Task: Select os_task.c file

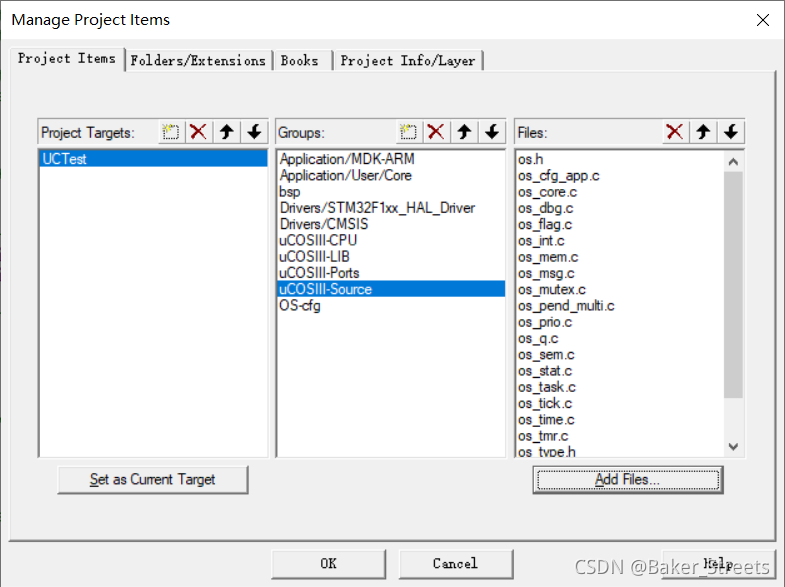Action: tap(620, 387)
